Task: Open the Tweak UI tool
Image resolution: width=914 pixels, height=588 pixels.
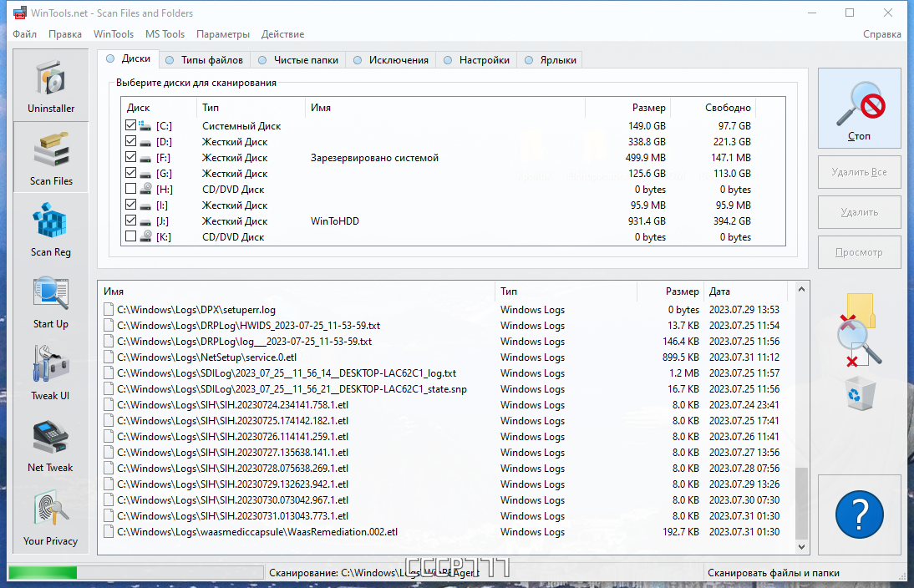Action: tap(51, 373)
